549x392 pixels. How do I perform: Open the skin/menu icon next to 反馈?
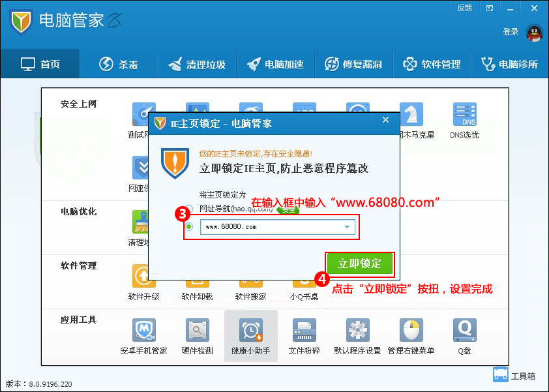[490, 8]
